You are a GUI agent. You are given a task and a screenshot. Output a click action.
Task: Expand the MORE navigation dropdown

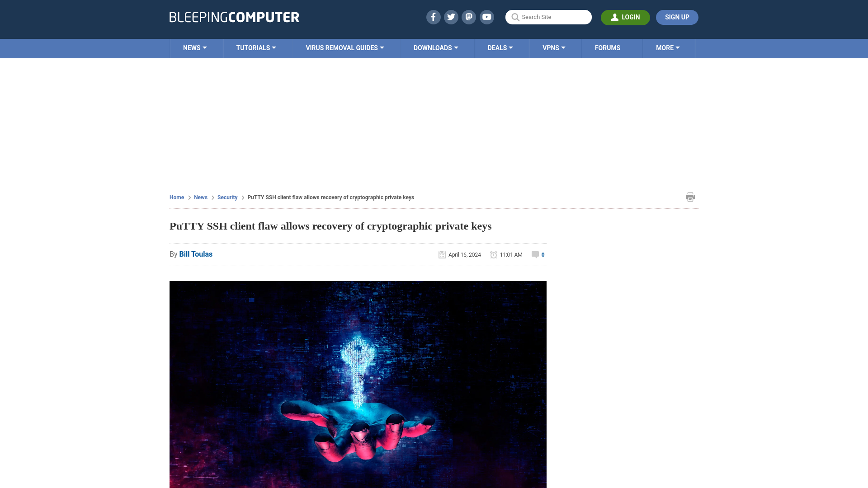(668, 47)
